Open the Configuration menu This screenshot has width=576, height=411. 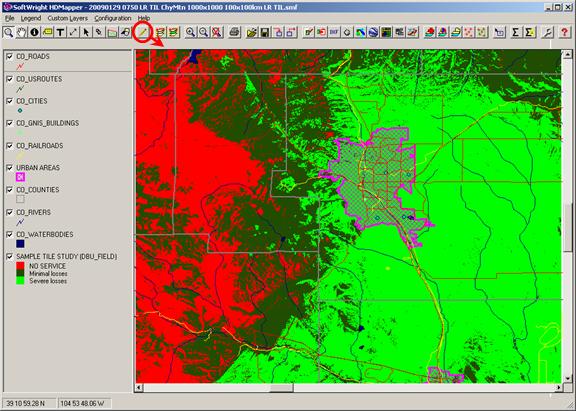point(113,18)
